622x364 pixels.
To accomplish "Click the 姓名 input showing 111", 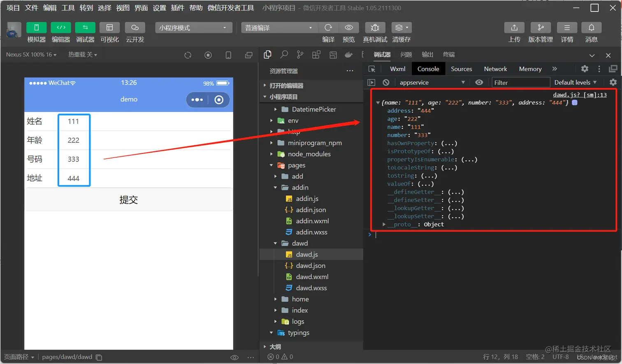I will click(x=74, y=121).
